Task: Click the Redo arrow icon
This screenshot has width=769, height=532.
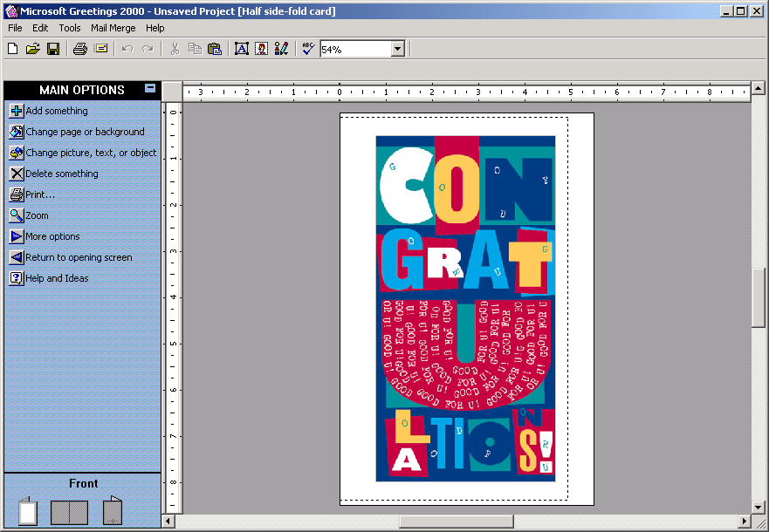Action: [x=148, y=49]
